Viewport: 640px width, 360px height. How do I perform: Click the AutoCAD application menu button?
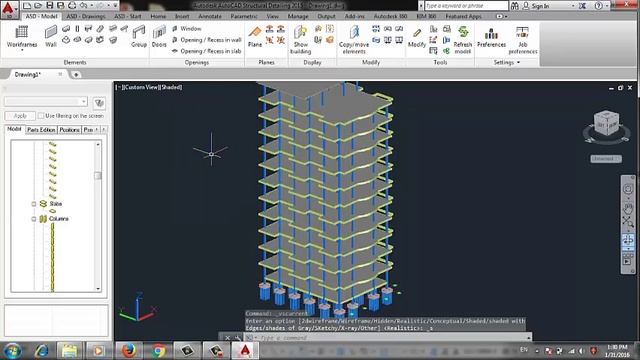[x=8, y=9]
